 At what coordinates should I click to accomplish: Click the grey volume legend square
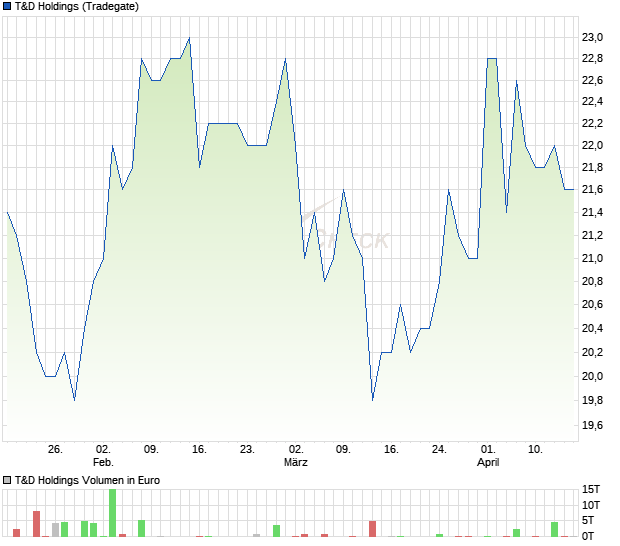tap(7, 480)
